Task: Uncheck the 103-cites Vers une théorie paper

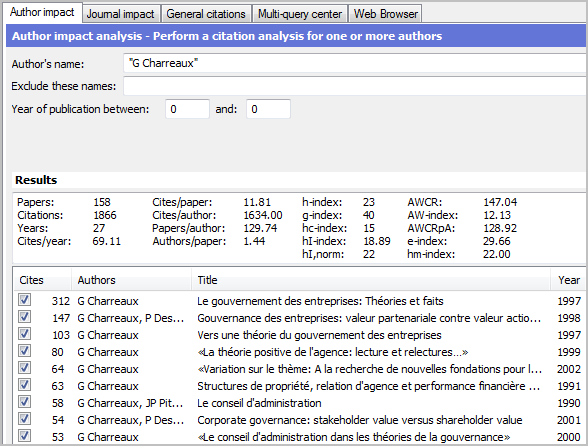Action: [24, 334]
